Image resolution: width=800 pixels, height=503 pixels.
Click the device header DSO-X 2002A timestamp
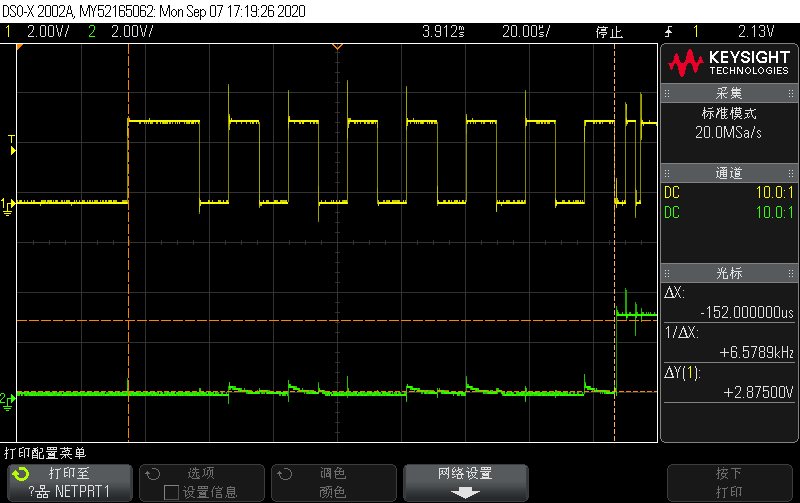[154, 11]
